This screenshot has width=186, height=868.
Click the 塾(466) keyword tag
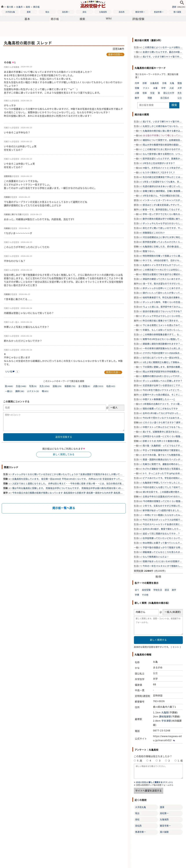click(9, 386)
